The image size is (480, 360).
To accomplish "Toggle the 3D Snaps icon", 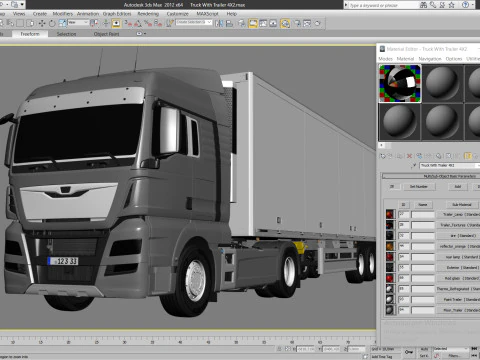I will point(128,23).
